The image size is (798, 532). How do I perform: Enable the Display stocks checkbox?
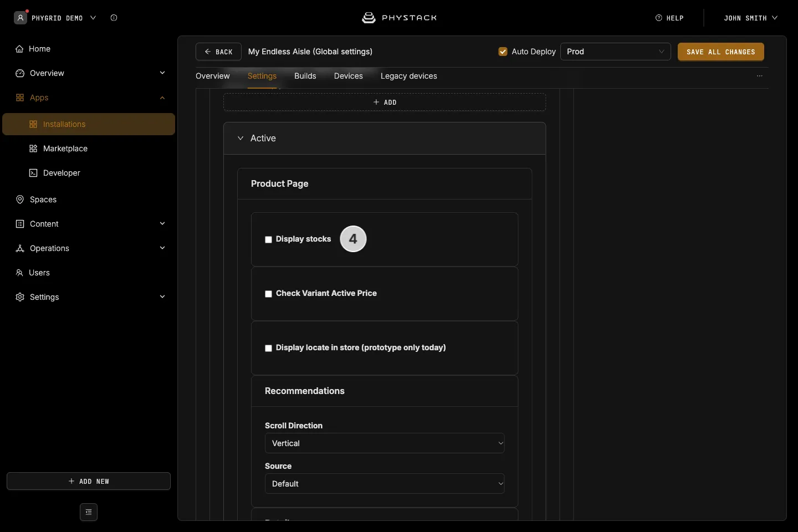point(268,239)
